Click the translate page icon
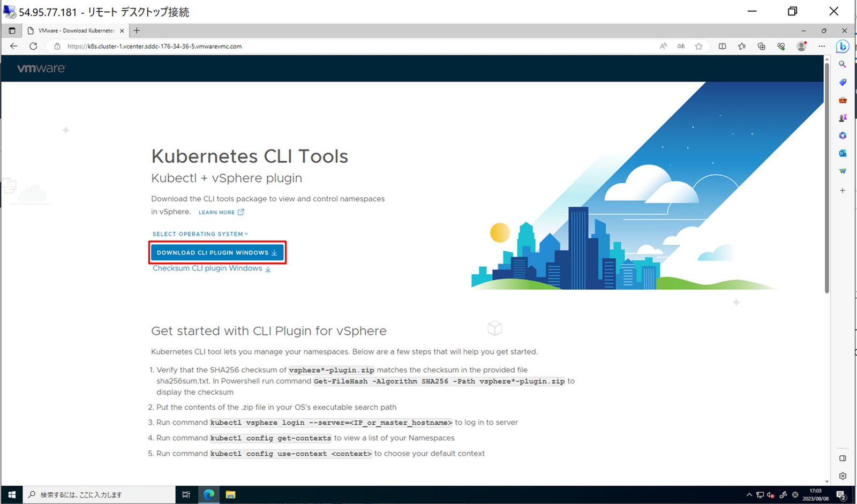This screenshot has height=504, width=857. pos(681,46)
